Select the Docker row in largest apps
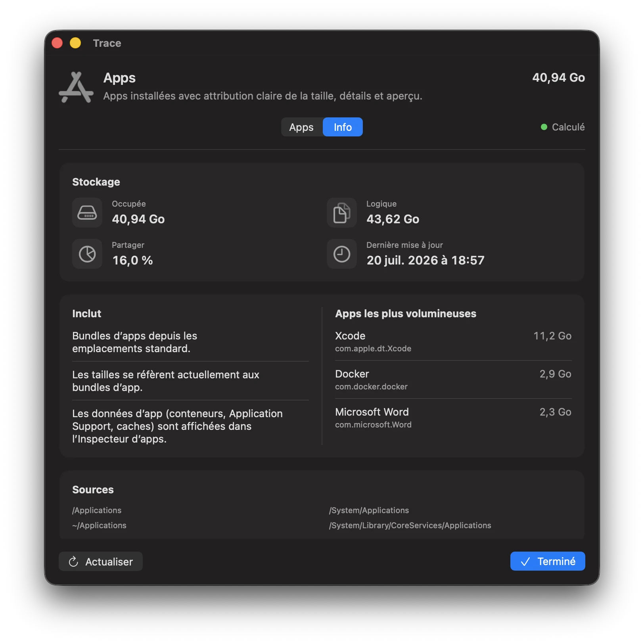 (x=453, y=380)
